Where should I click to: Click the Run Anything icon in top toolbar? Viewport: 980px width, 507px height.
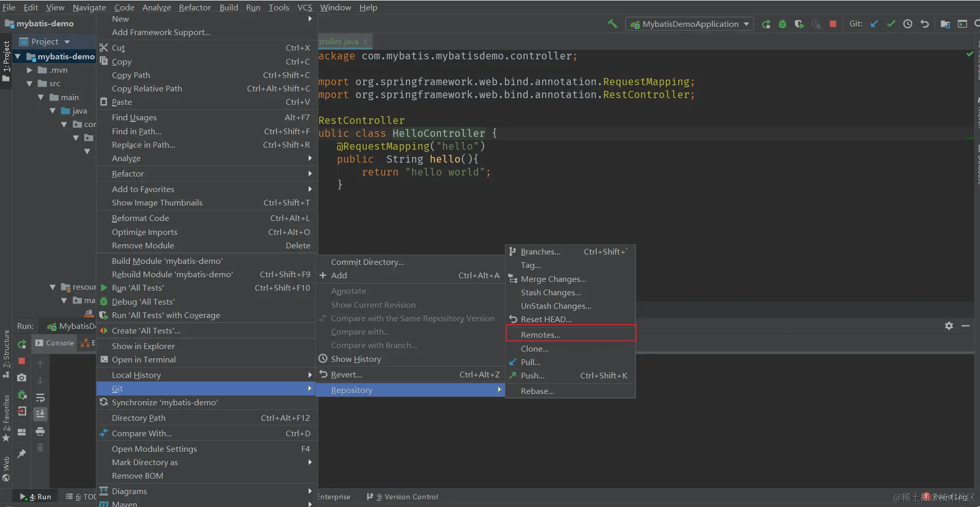(962, 24)
